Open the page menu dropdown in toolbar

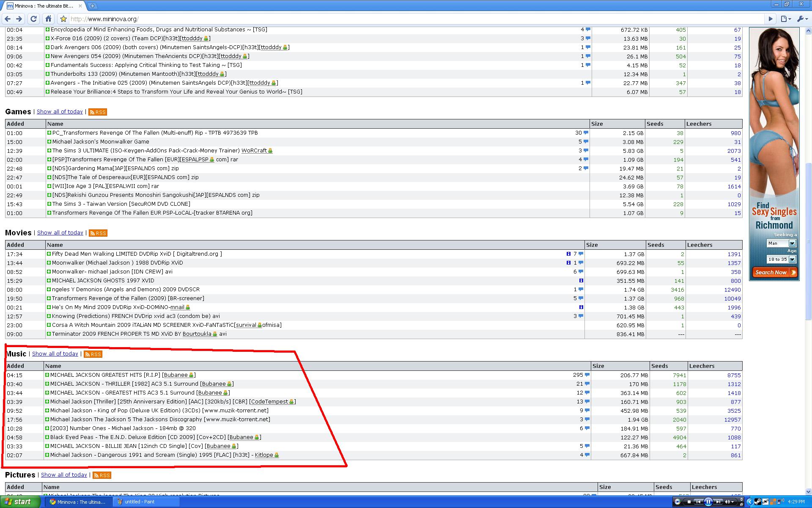785,19
